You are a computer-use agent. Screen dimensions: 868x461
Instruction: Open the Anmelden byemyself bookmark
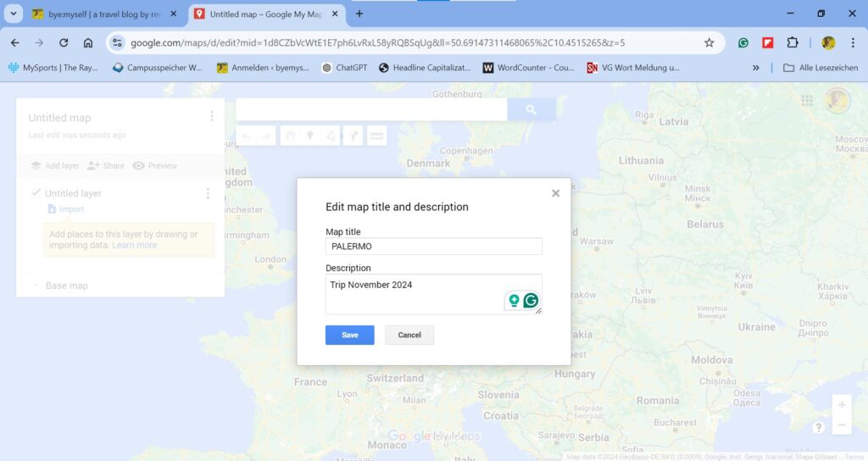(263, 68)
